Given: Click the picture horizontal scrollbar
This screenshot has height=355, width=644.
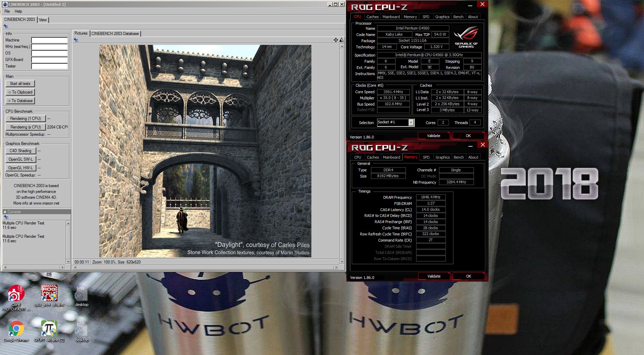Looking at the screenshot, I should pyautogui.click(x=206, y=267).
